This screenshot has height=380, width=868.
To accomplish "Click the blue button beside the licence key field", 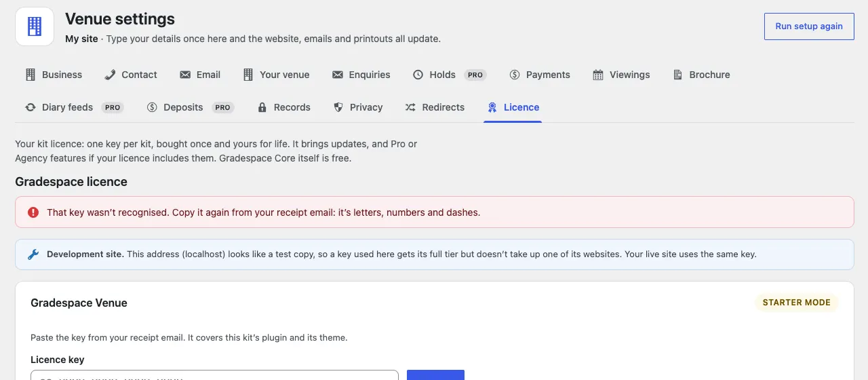I will pos(435,375).
